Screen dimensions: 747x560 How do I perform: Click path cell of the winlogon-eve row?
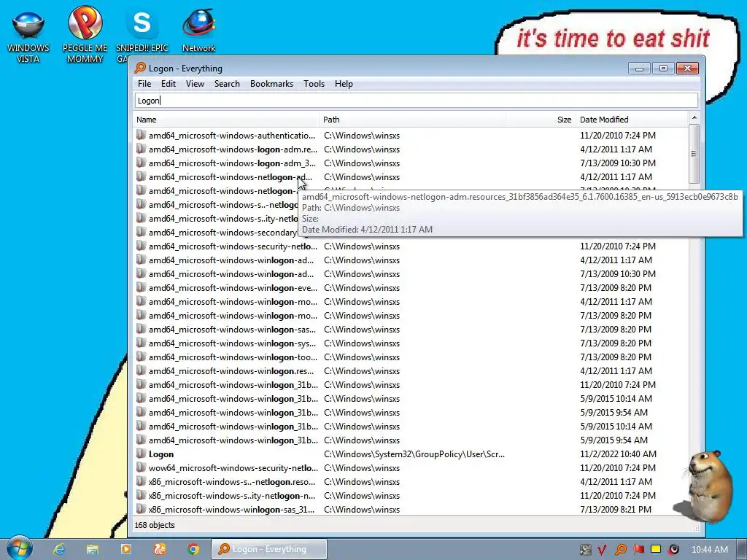click(362, 288)
